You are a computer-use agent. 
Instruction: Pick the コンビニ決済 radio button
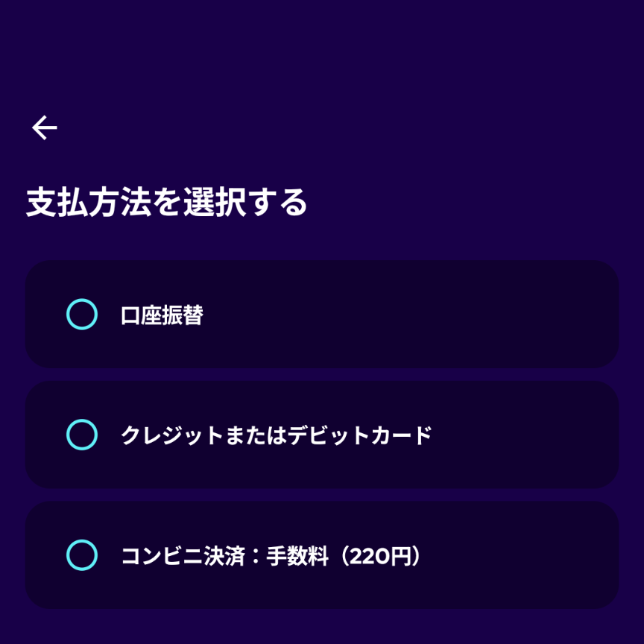tap(82, 555)
